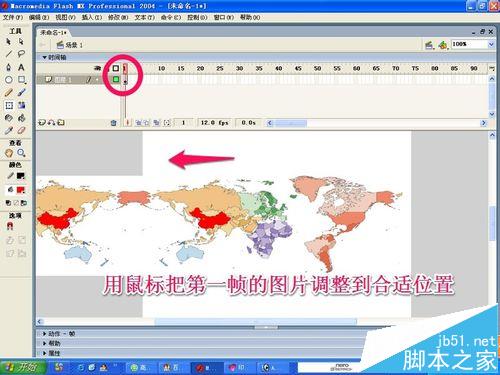The width and height of the screenshot is (500, 375).
Task: Select the Free Transform tool
Action: [x=9, y=105]
